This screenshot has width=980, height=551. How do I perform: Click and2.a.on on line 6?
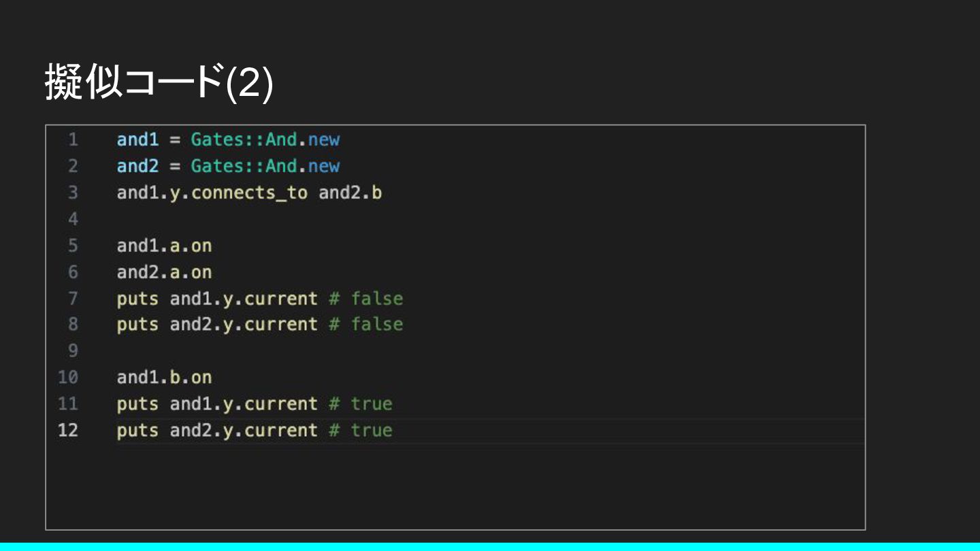click(x=164, y=272)
